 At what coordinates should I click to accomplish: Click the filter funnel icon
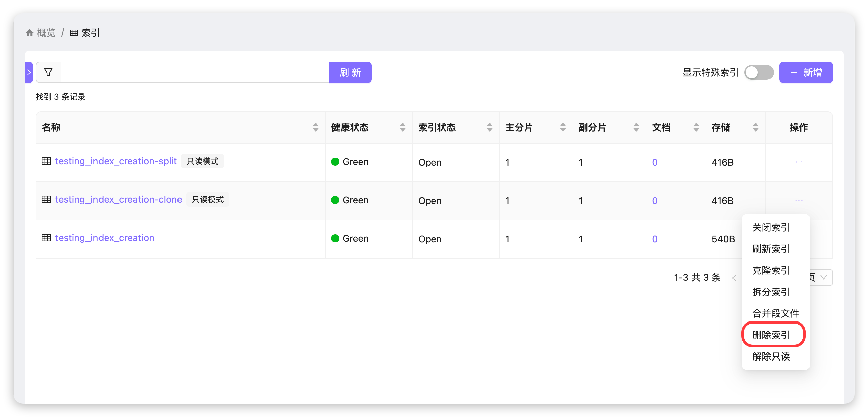[x=48, y=72]
